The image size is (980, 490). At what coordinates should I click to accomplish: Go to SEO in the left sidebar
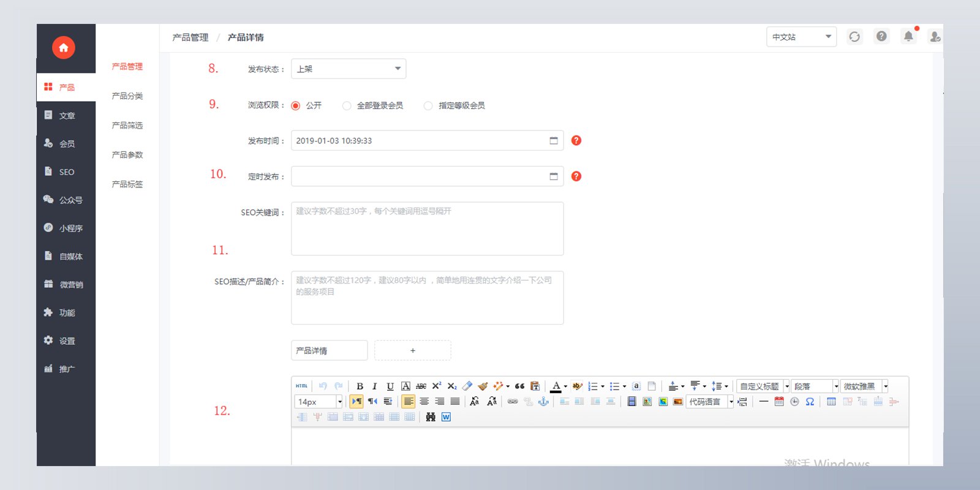66,172
